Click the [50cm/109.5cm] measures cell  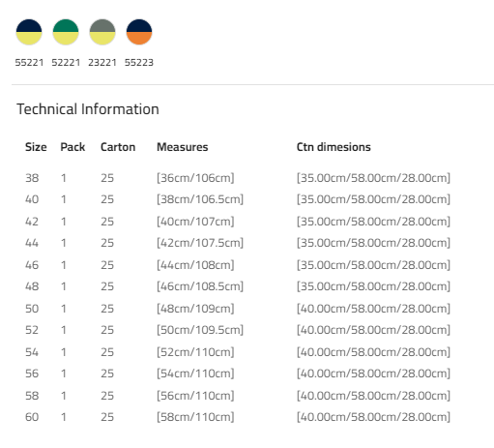[200, 330]
